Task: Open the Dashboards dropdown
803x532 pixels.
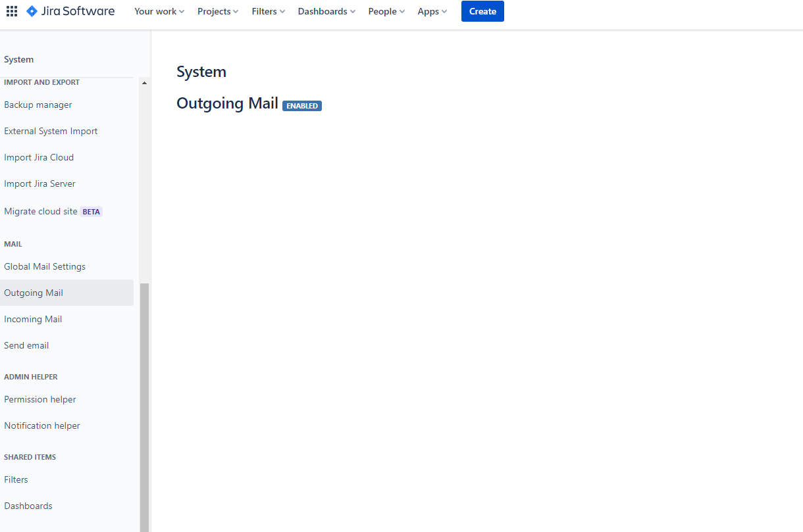Action: coord(326,11)
